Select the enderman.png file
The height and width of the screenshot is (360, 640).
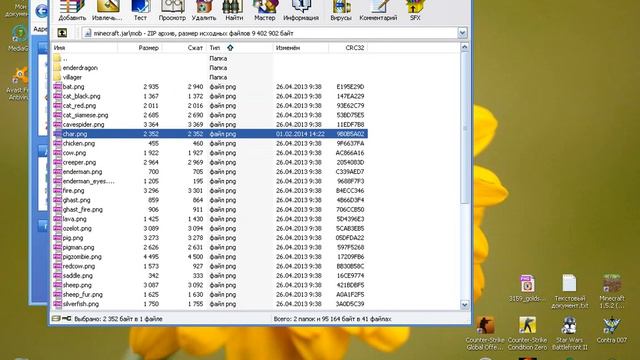click(210, 171)
